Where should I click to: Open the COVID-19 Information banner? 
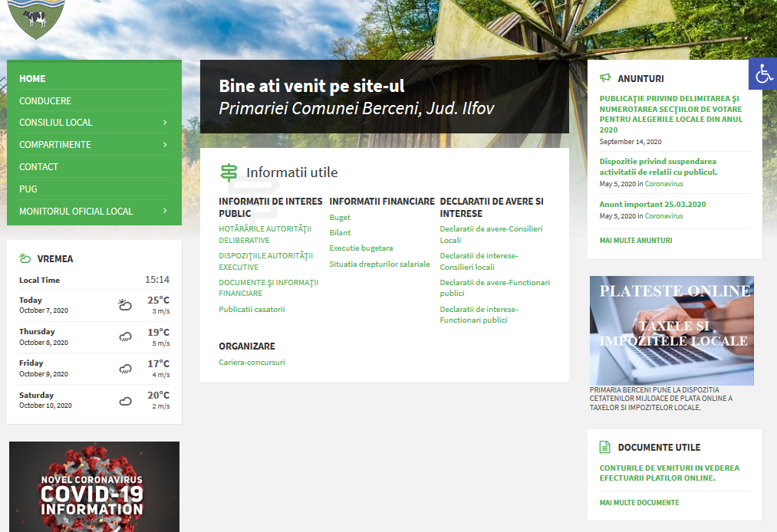(x=94, y=487)
